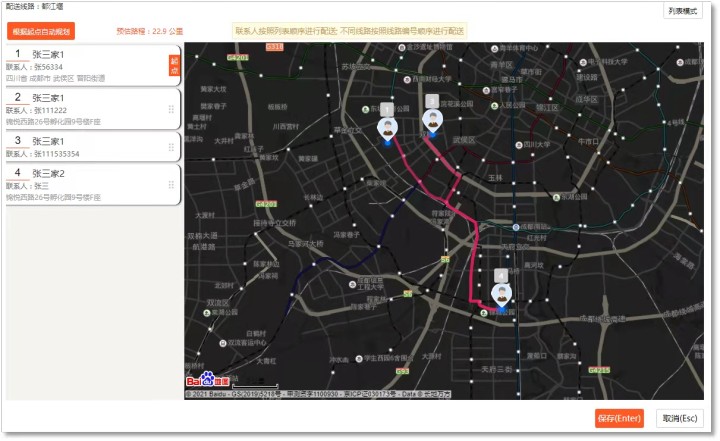Click the drag handle on stop 4
The height and width of the screenshot is (441, 720).
coord(171,183)
